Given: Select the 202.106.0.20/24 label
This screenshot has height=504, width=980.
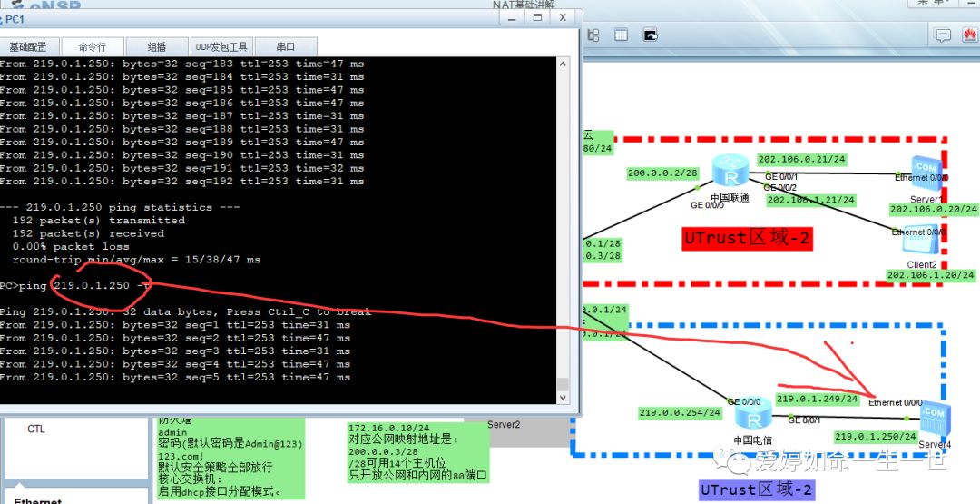Looking at the screenshot, I should pos(934,210).
